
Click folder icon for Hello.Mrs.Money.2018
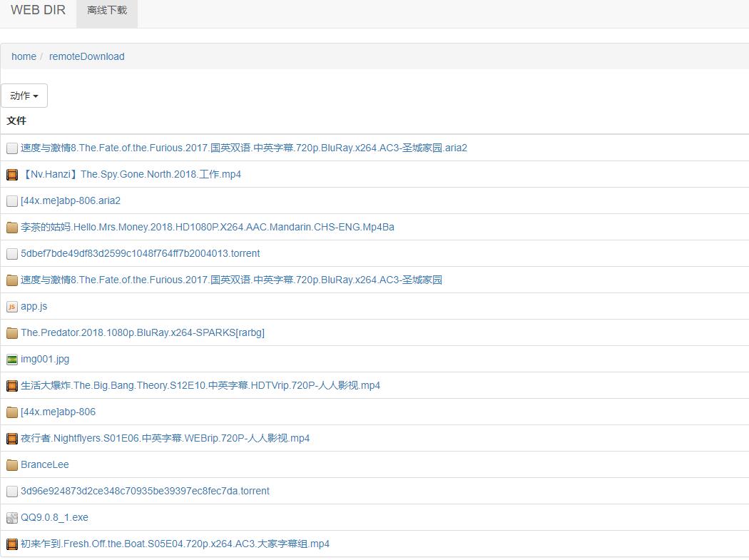point(12,228)
